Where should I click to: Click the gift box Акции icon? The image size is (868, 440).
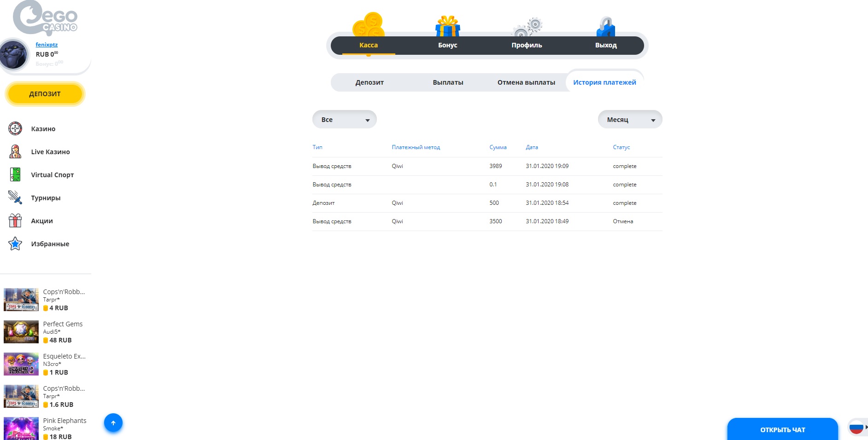15,221
